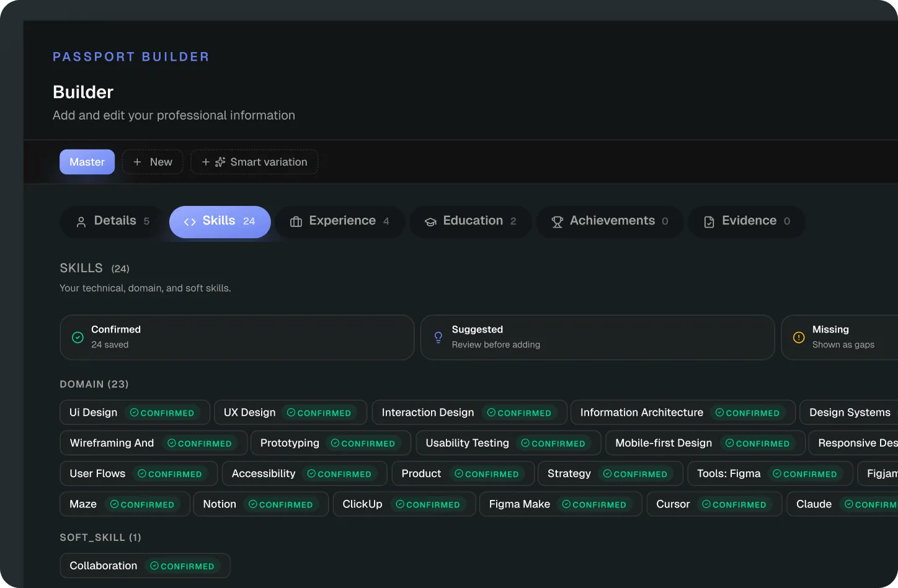The height and width of the screenshot is (588, 898).
Task: Click the Strategy skill chip
Action: pyautogui.click(x=610, y=473)
